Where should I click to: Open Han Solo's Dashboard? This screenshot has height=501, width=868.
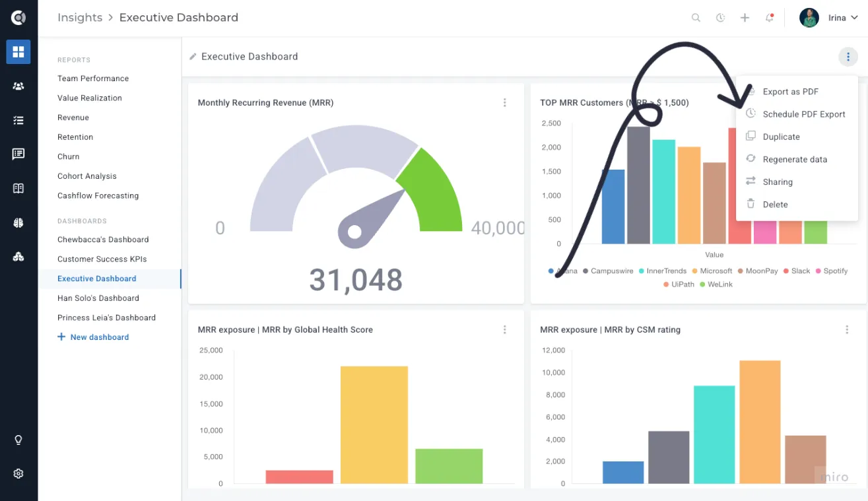point(98,298)
